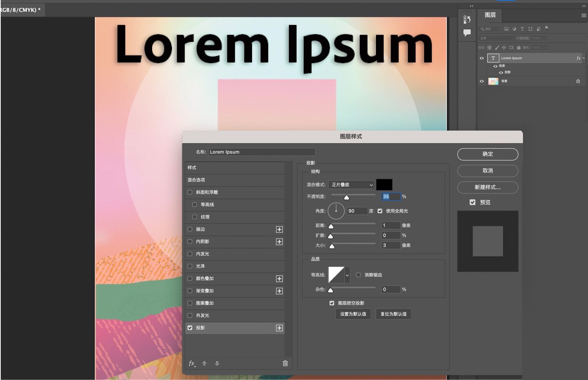Open the 等高线 contour picker arrow
This screenshot has height=380, width=588.
[x=347, y=275]
